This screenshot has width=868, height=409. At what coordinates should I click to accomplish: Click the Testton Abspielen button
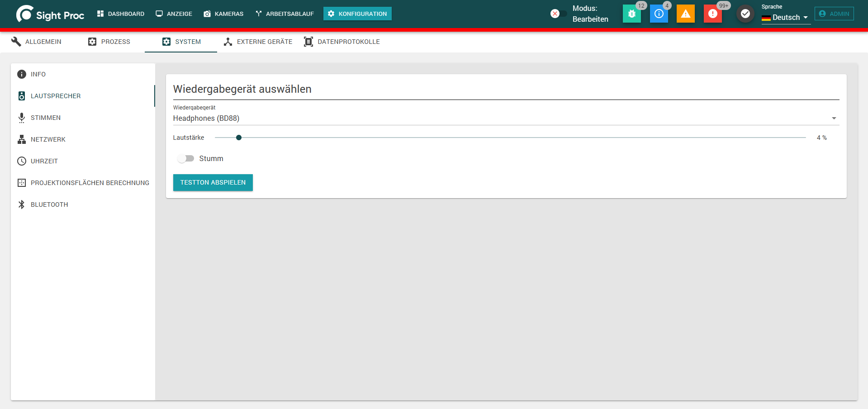tap(213, 182)
